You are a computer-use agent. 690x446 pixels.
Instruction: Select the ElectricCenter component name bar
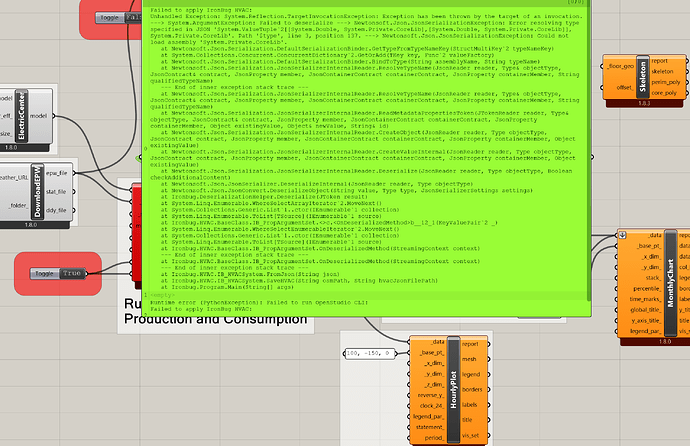pyautogui.click(x=21, y=116)
